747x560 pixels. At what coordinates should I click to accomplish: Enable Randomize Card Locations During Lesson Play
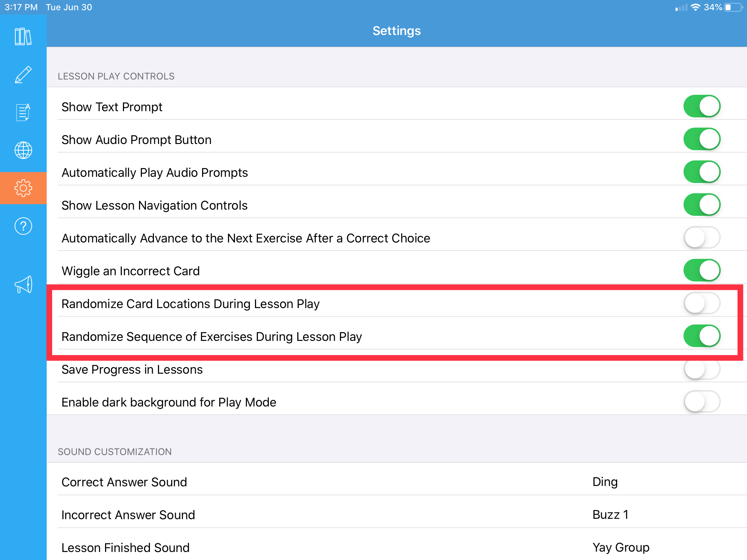702,303
